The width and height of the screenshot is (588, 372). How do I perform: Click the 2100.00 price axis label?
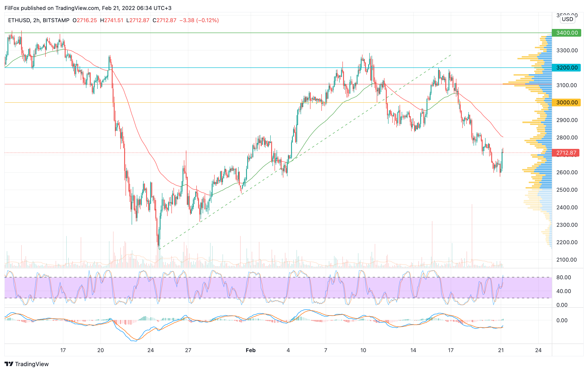tap(567, 260)
